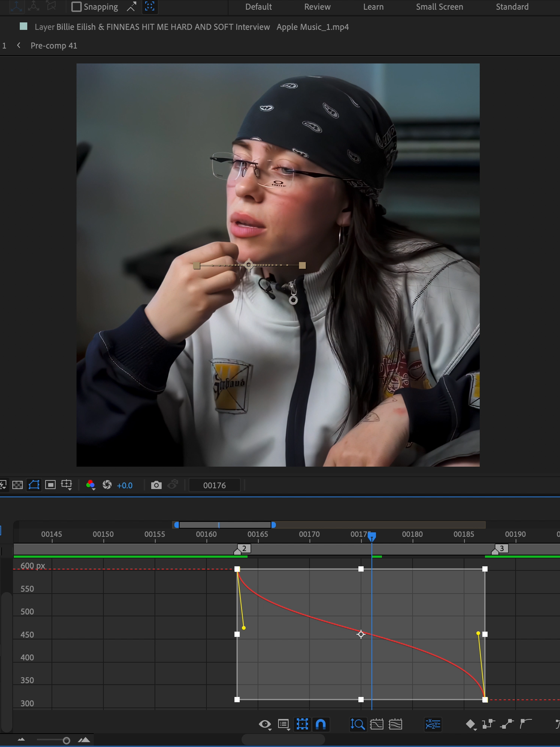Click the world axis mode icon
The height and width of the screenshot is (747, 560).
(34, 6)
